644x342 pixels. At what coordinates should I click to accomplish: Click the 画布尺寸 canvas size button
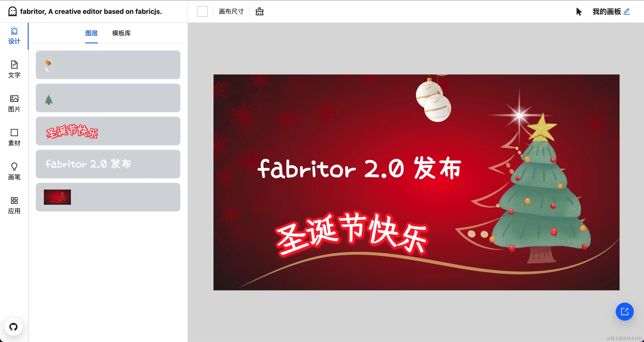pyautogui.click(x=231, y=11)
